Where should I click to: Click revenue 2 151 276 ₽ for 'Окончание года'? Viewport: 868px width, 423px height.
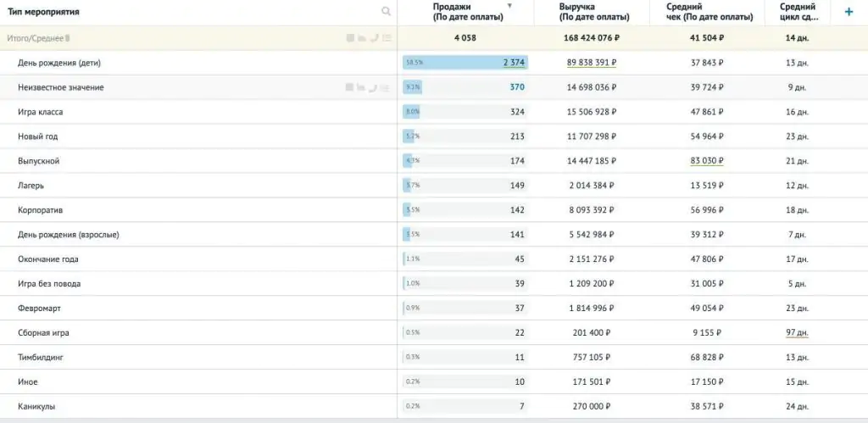(x=591, y=259)
